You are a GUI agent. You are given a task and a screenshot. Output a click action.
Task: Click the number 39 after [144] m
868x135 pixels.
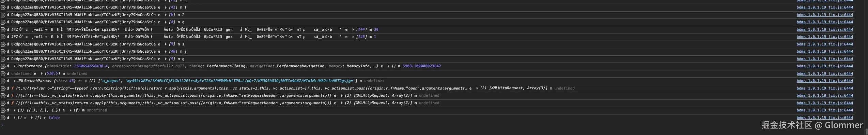pyautogui.click(x=376, y=29)
